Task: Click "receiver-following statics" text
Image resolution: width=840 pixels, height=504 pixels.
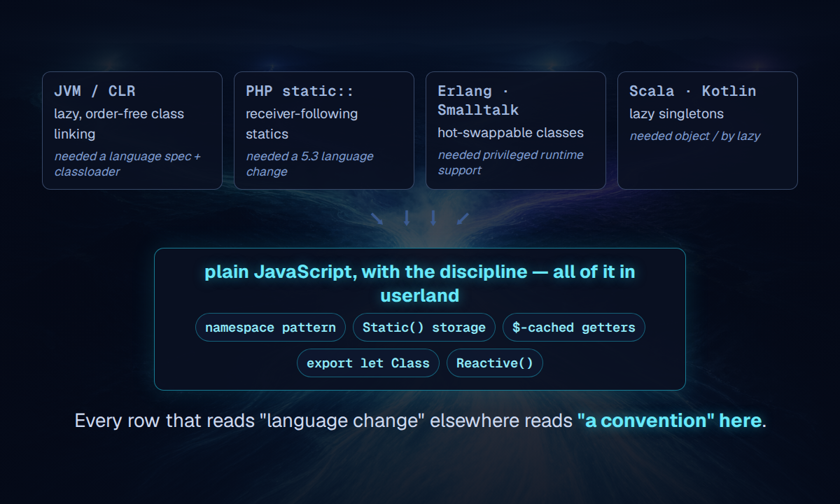Action: pyautogui.click(x=302, y=124)
